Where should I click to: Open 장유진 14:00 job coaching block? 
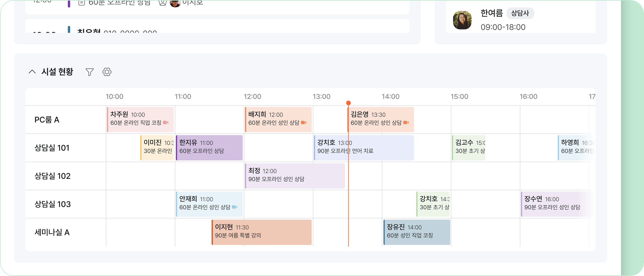[x=417, y=232]
